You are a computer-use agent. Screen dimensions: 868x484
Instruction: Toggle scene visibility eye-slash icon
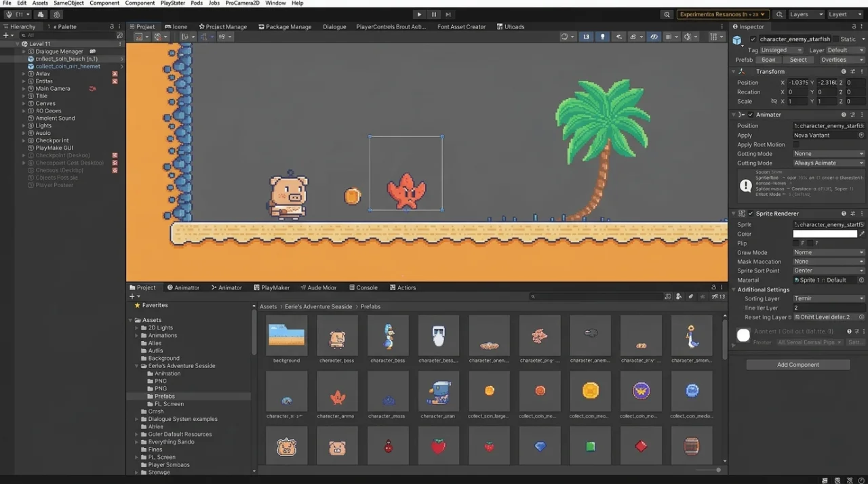point(654,37)
